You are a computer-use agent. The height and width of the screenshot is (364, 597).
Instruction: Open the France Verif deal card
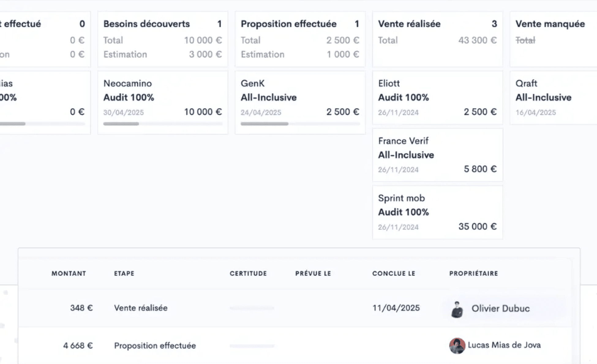(x=437, y=155)
